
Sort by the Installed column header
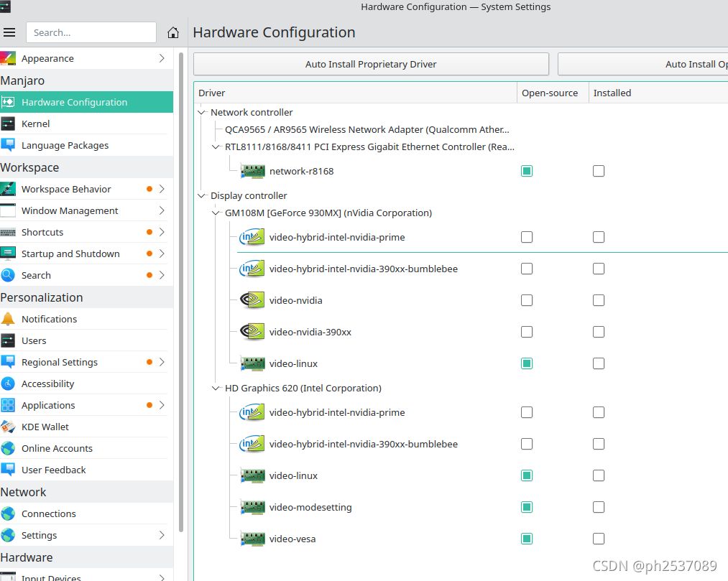tap(658, 93)
